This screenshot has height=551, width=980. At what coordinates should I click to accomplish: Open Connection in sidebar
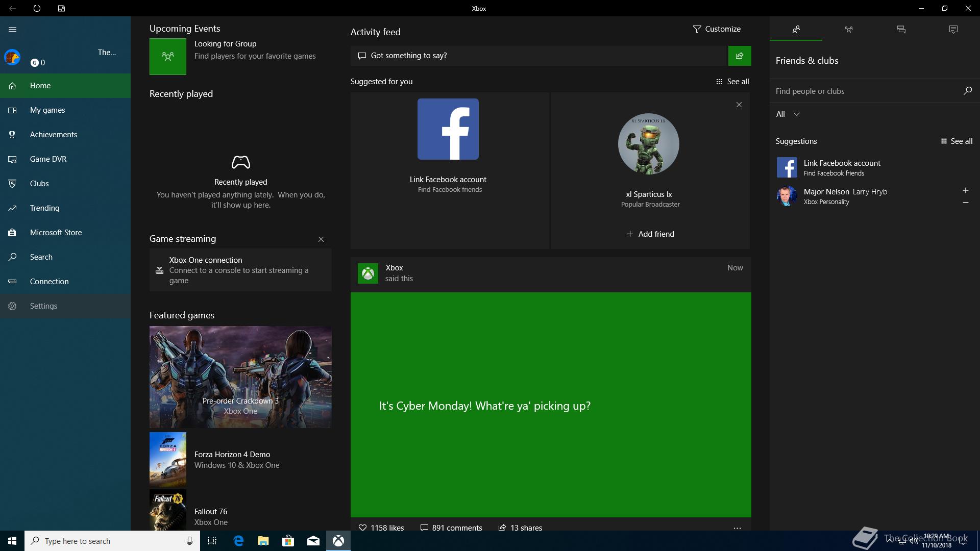(x=65, y=282)
